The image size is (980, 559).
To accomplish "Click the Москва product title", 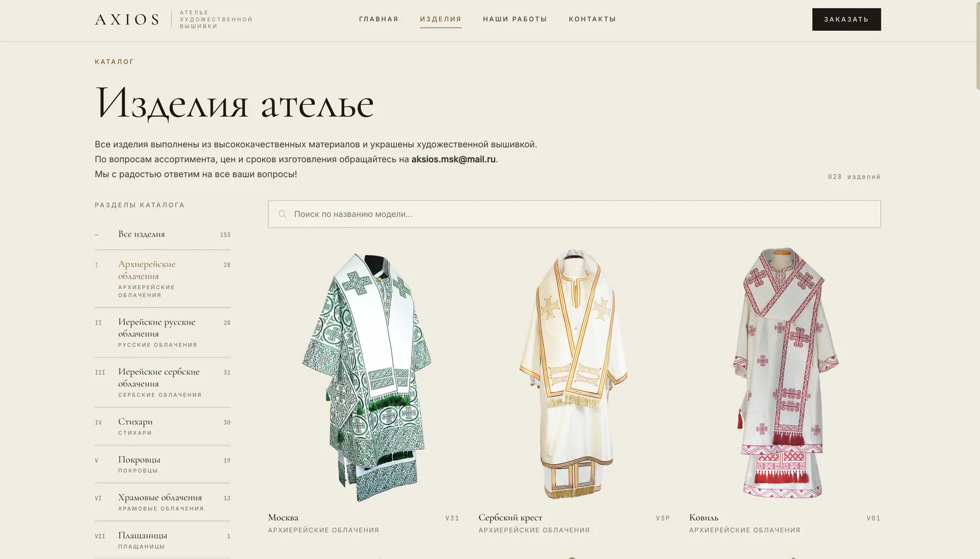I will click(283, 518).
